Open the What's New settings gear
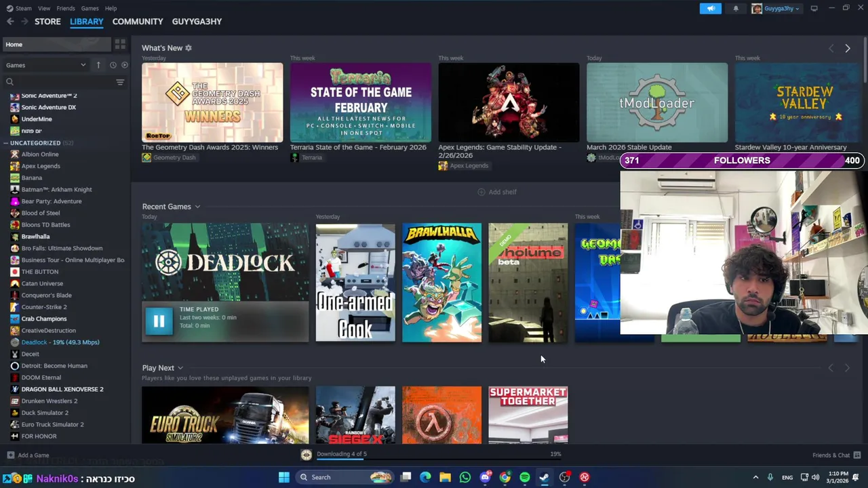The image size is (868, 488). click(189, 48)
